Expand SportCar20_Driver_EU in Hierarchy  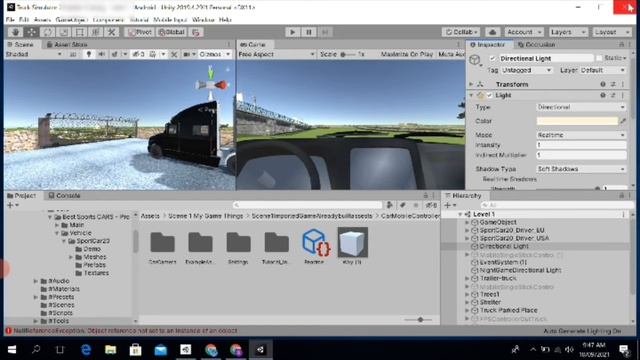(467, 230)
